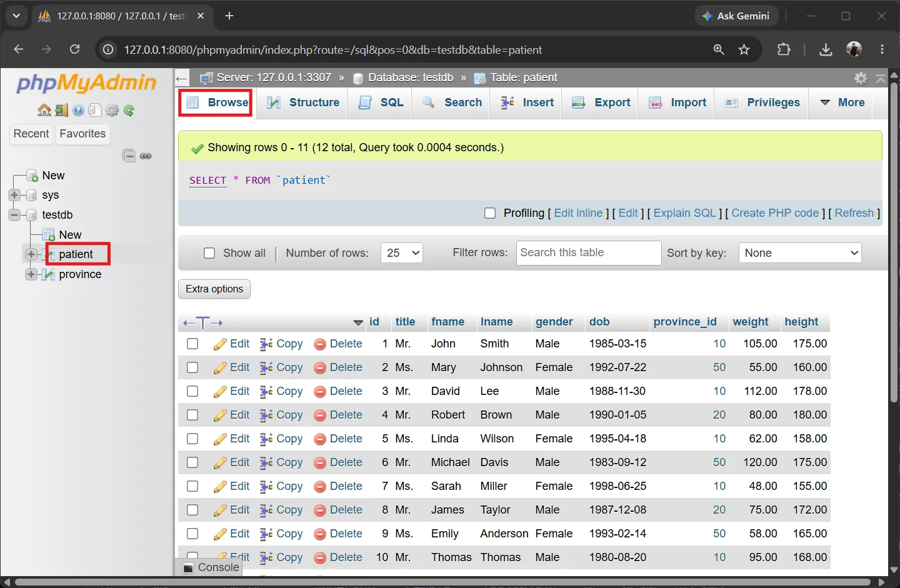Open a new browser tab with plus

pyautogui.click(x=229, y=16)
